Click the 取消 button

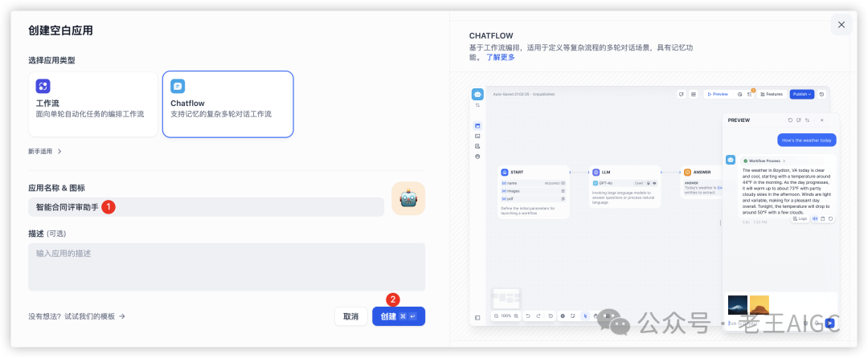[351, 316]
